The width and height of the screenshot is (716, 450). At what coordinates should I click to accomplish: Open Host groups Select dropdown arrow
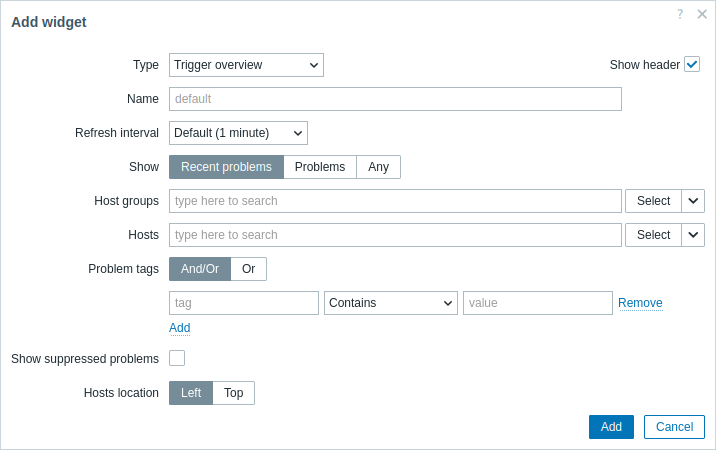pyautogui.click(x=693, y=201)
